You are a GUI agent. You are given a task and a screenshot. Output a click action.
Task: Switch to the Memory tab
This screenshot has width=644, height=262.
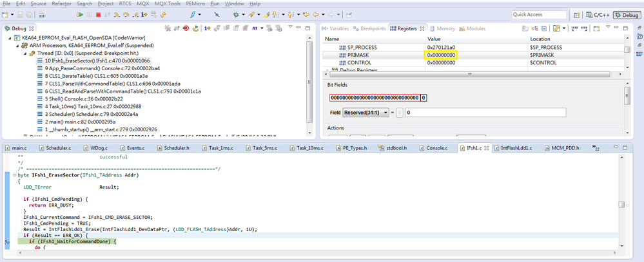pyautogui.click(x=443, y=29)
